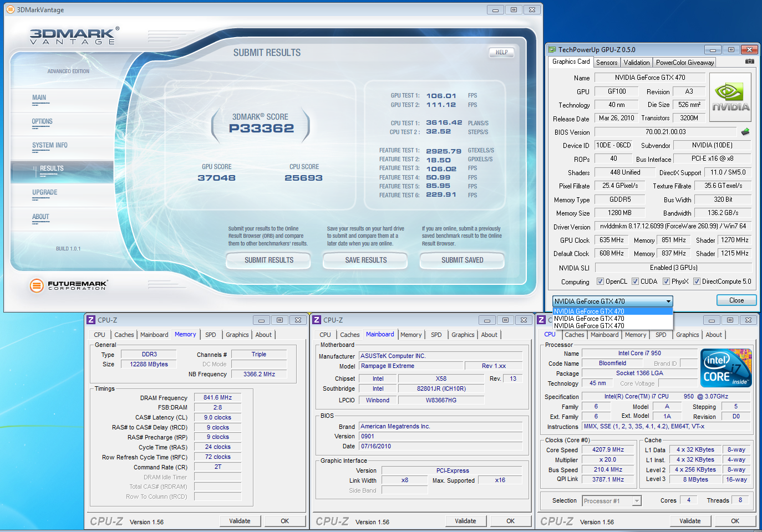
Task: Click the BIOS save chip icon in GPU-Z
Action: pyautogui.click(x=745, y=132)
